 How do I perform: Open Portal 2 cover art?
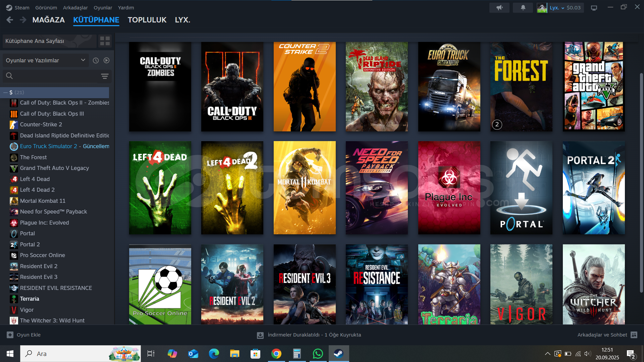(594, 188)
